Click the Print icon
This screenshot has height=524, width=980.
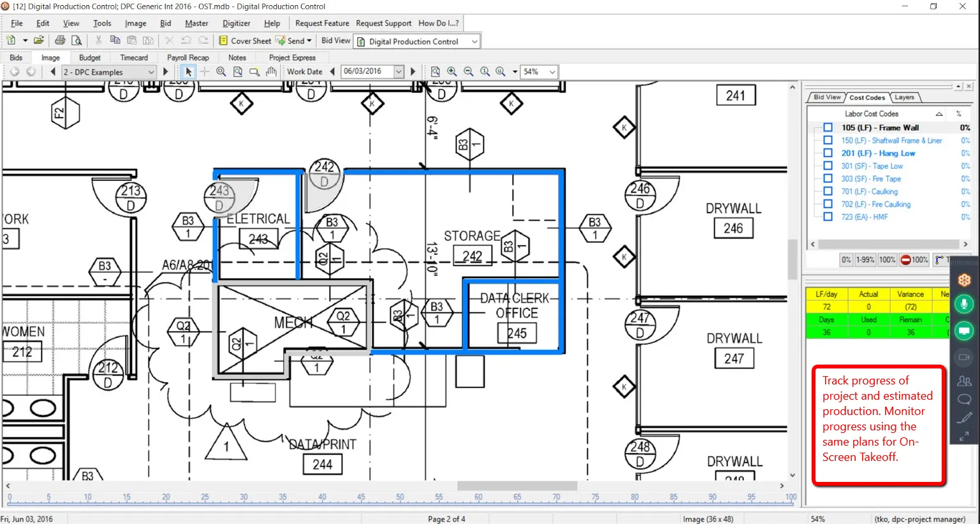60,40
